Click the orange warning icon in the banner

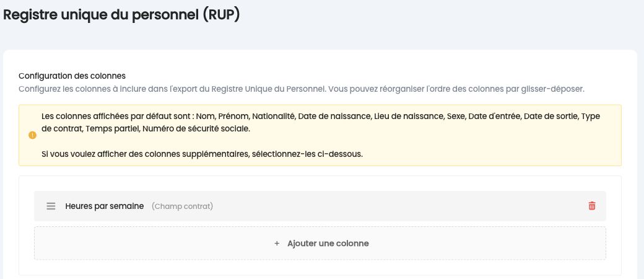pos(32,135)
